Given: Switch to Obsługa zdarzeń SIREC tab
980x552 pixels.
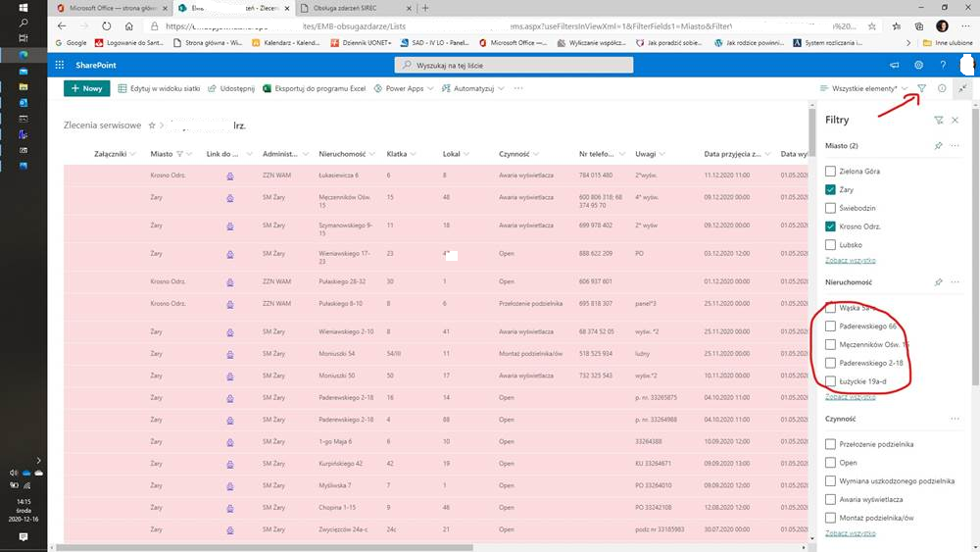Looking at the screenshot, I should [x=355, y=8].
